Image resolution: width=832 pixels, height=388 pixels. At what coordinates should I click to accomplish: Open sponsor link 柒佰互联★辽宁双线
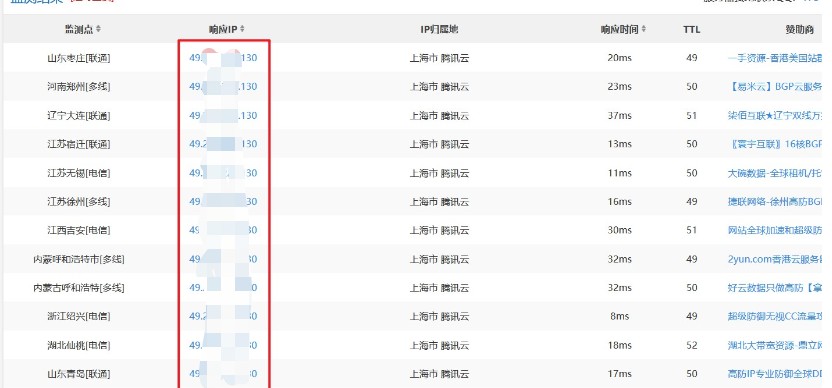pos(775,115)
